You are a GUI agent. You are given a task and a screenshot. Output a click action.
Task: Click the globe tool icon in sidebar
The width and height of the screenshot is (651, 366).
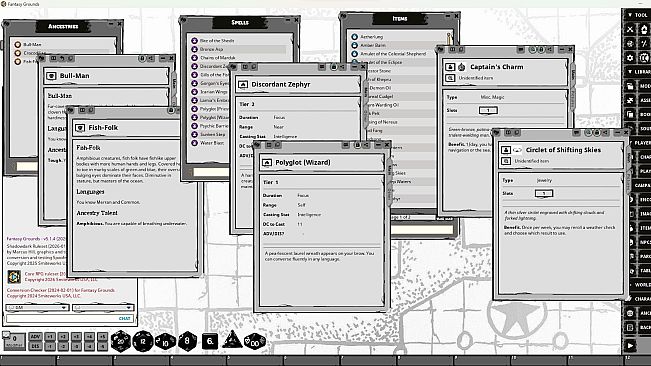(630, 43)
